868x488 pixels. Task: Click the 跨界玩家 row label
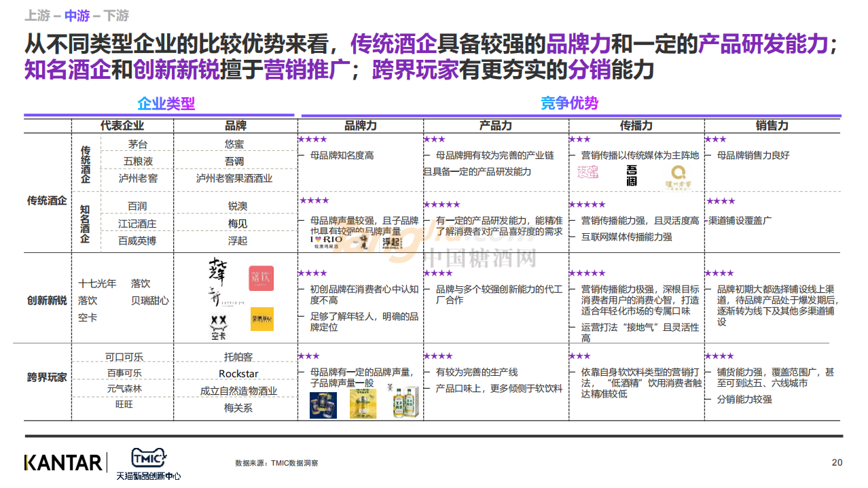tap(47, 377)
